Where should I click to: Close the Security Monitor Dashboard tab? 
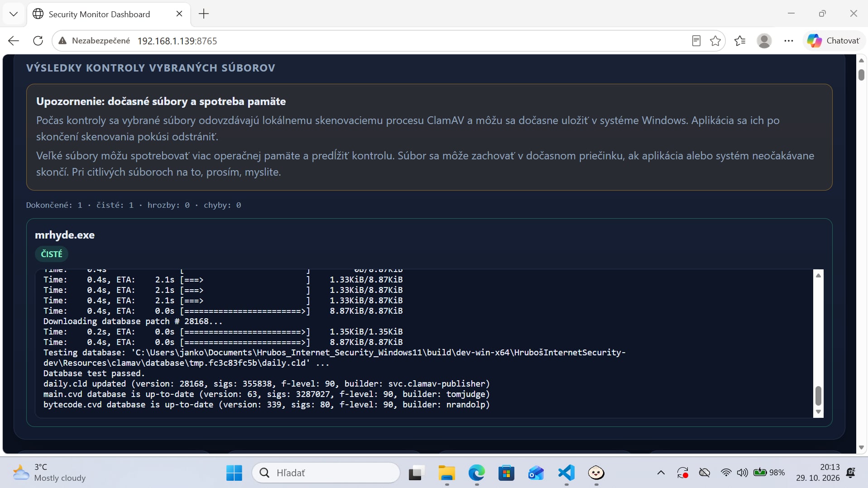tap(179, 14)
